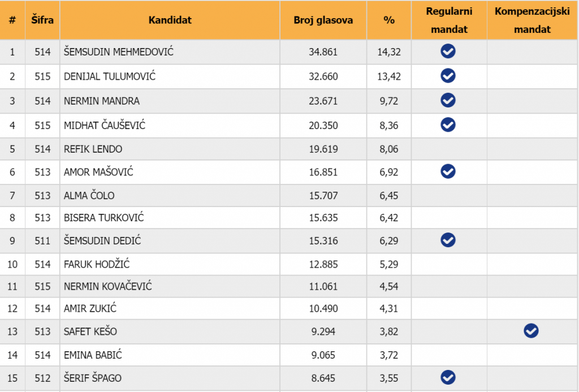Click the Alma Čolo candidate name

89,196
